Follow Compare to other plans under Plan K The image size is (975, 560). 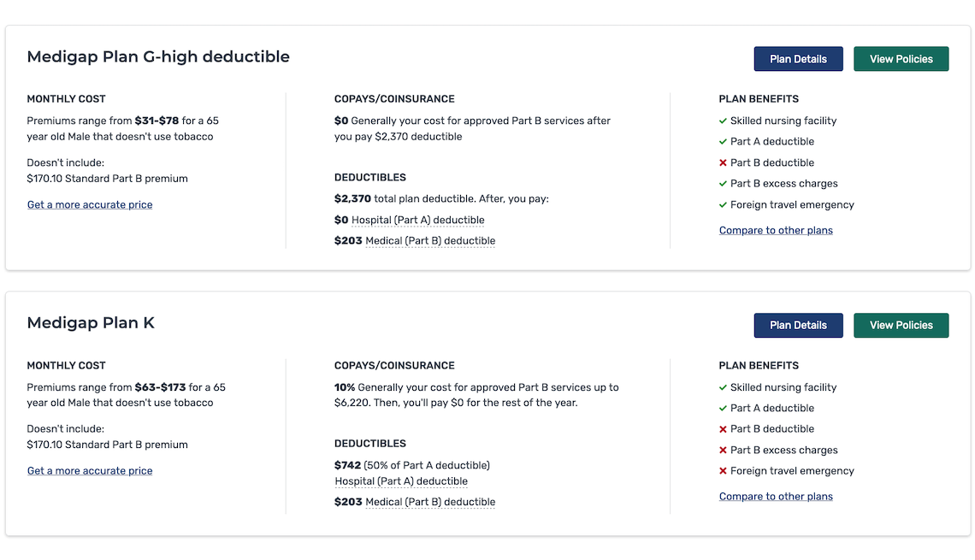(x=776, y=496)
